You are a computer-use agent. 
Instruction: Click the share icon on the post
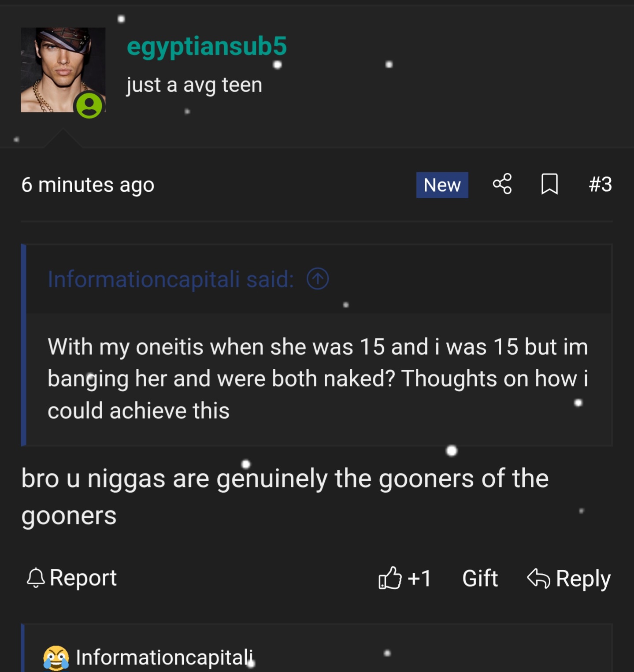coord(502,184)
